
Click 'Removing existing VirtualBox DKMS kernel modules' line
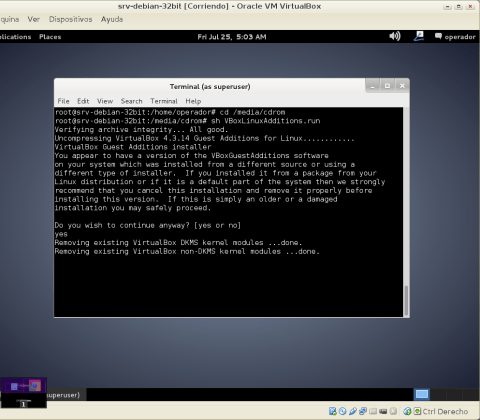(178, 243)
